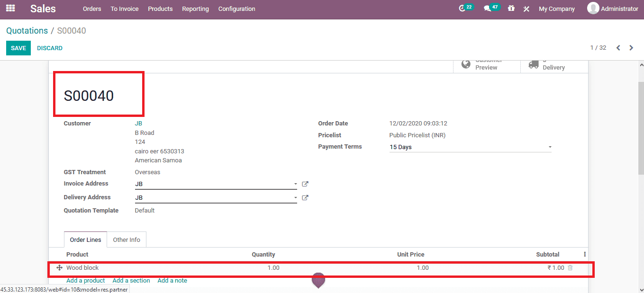
Task: Click Add a section link
Action: [x=131, y=281]
